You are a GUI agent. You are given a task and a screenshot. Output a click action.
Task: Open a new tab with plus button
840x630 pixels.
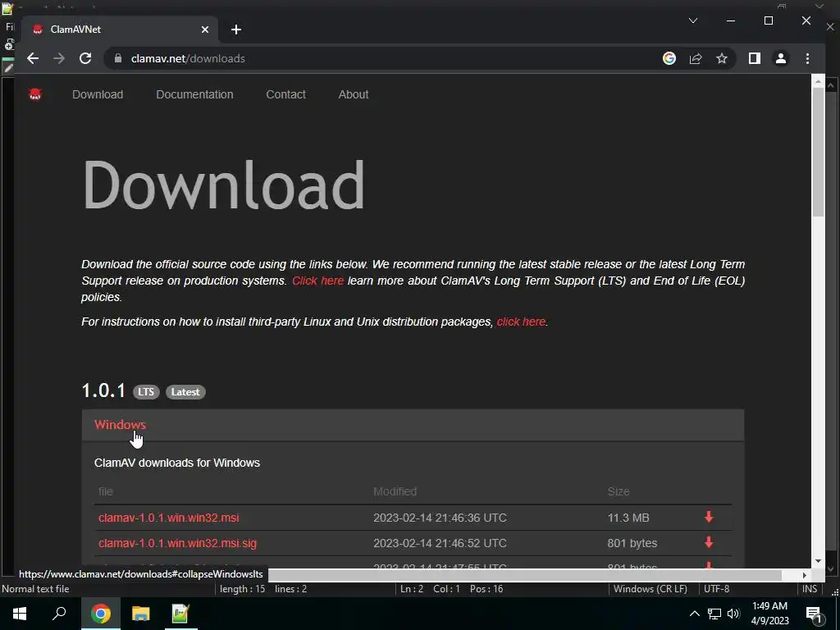click(x=235, y=30)
